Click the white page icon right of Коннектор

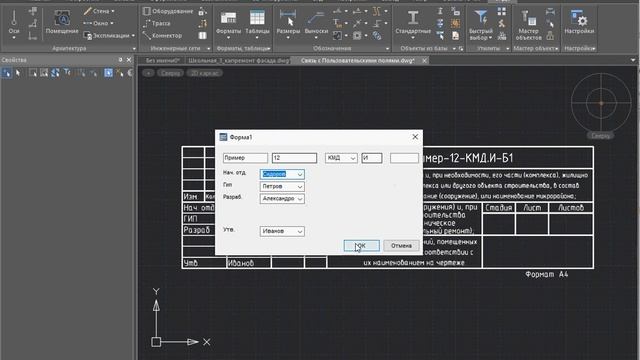[x=202, y=36]
